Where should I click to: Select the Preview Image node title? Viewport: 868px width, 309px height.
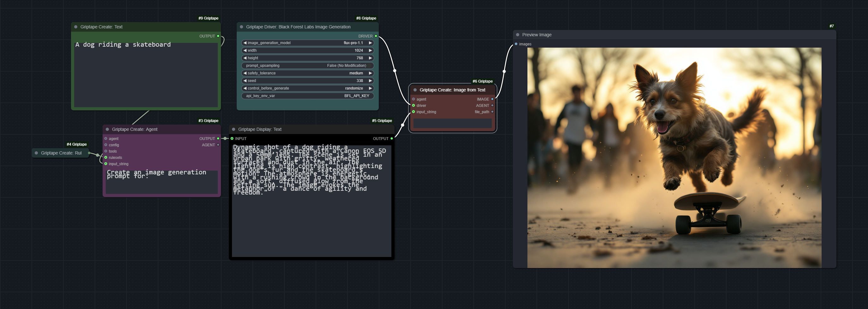[x=537, y=35]
